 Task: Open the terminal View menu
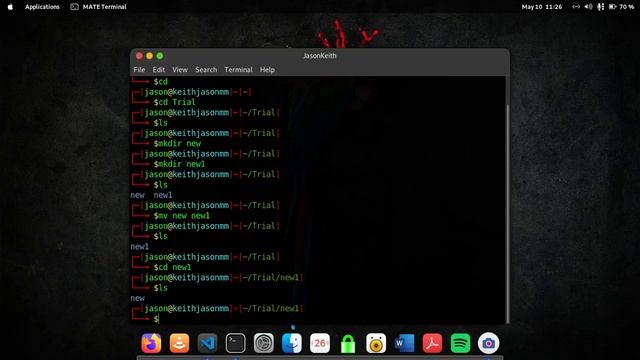pyautogui.click(x=180, y=70)
